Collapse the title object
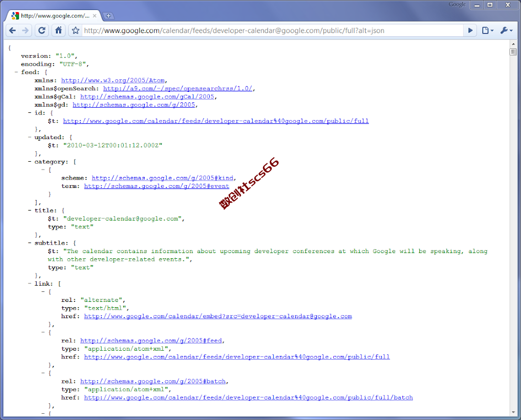 [29, 210]
